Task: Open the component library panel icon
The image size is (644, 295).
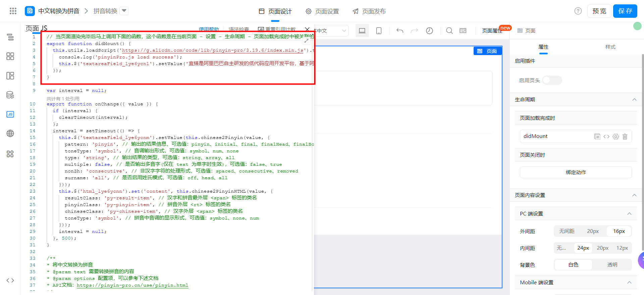Action: [10, 56]
